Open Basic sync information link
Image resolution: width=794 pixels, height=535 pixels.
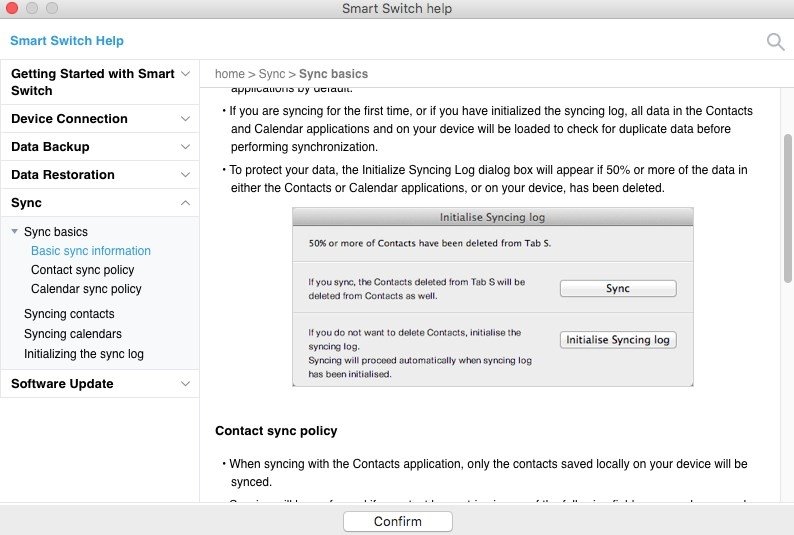(x=91, y=251)
